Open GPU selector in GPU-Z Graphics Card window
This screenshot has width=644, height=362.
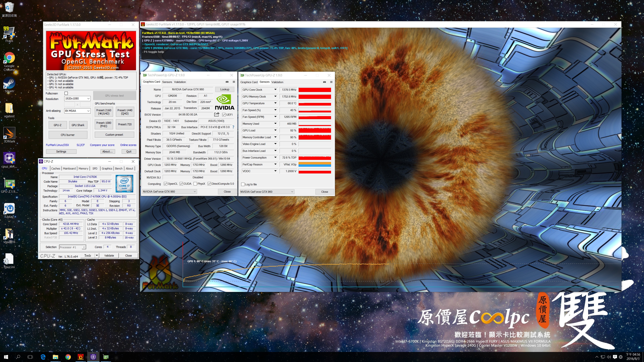coord(170,192)
